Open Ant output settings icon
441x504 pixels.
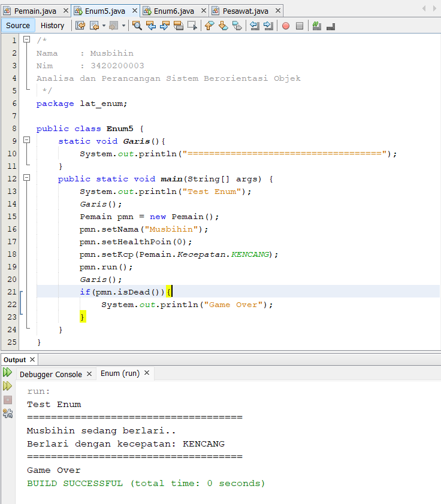[x=8, y=414]
